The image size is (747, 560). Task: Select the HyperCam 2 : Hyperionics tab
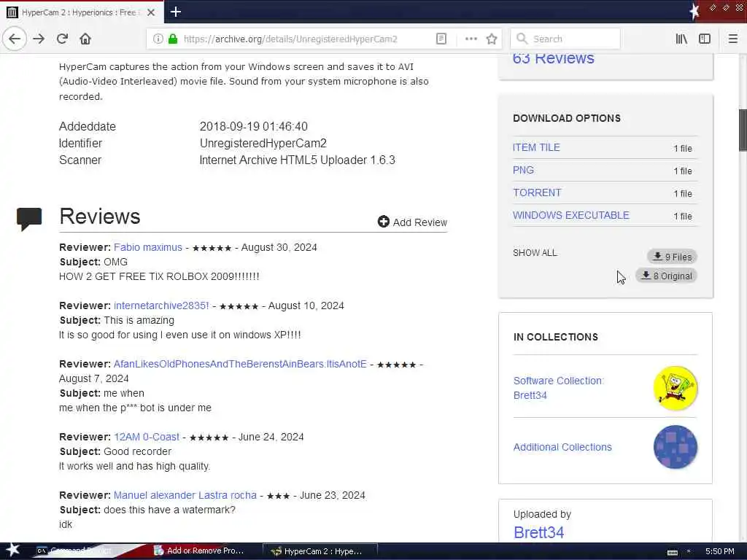point(82,12)
